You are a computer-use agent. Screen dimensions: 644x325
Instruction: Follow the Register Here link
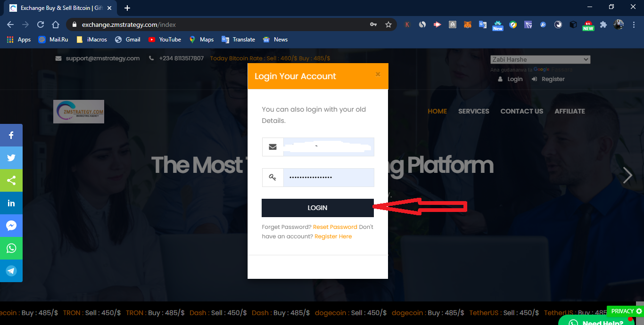pyautogui.click(x=333, y=236)
